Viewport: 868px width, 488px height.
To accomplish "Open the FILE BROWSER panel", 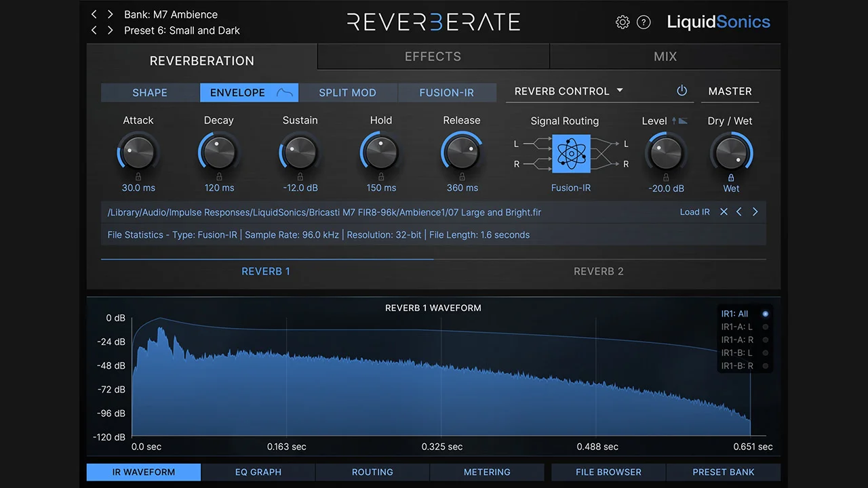I will [608, 472].
